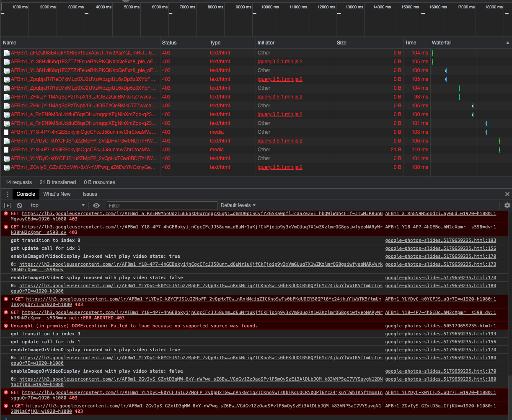The image size is (512, 420).
Task: Click the file icon of the first network request
Action: point(7,53)
